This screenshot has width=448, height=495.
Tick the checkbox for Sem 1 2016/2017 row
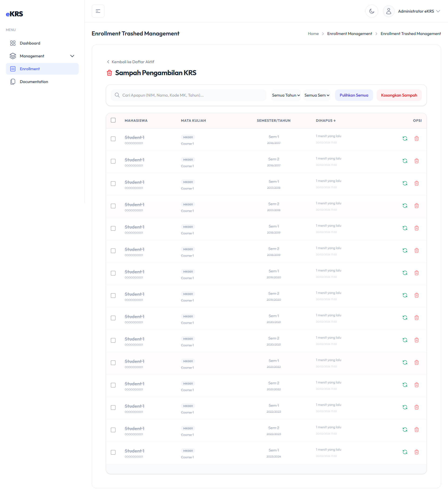coord(113,139)
